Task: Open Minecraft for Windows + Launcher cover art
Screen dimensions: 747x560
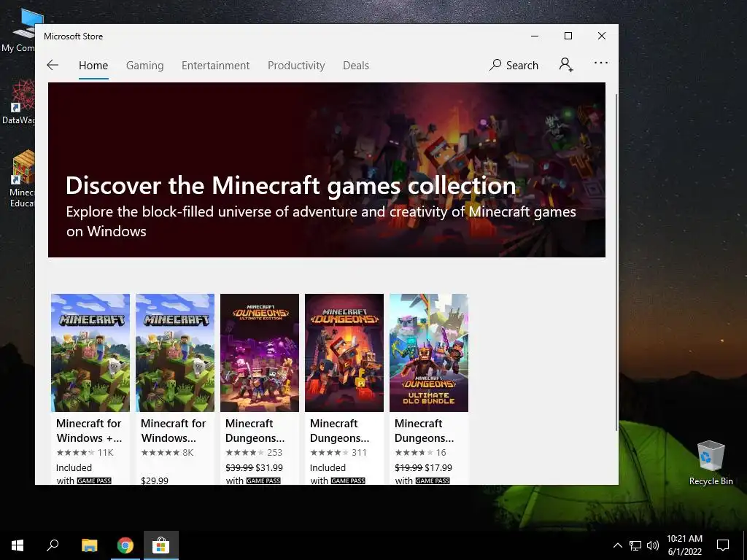Action: tap(90, 353)
